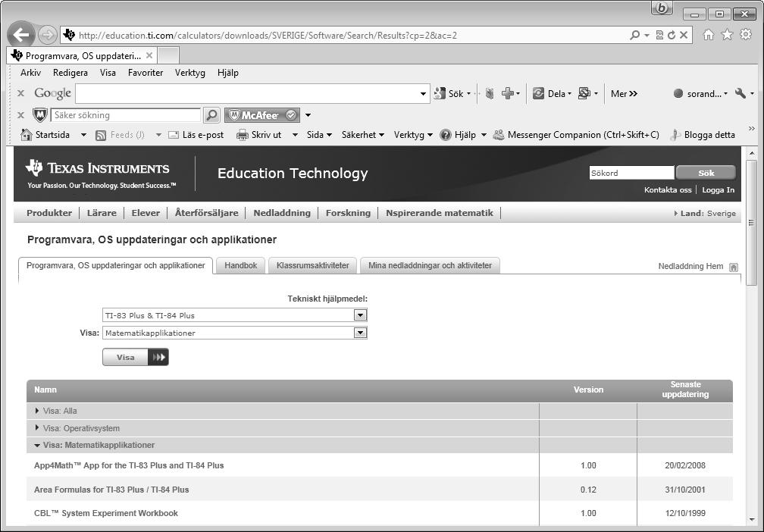This screenshot has width=764, height=532.
Task: Open the Visa menu in menu bar
Action: pyautogui.click(x=108, y=73)
